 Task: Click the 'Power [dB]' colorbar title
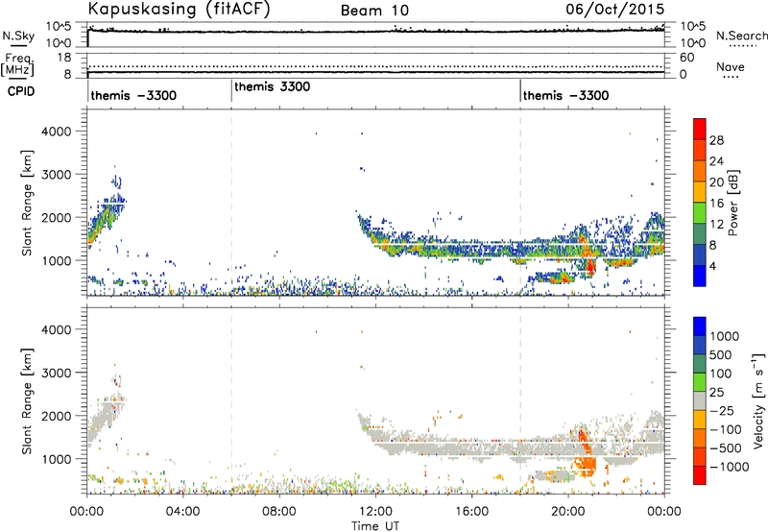732,203
